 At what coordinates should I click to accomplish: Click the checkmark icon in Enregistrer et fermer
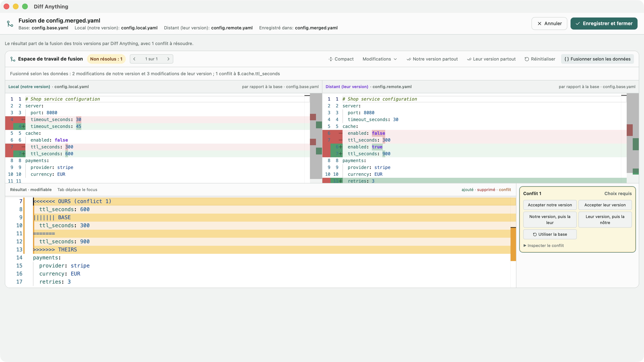pos(578,24)
